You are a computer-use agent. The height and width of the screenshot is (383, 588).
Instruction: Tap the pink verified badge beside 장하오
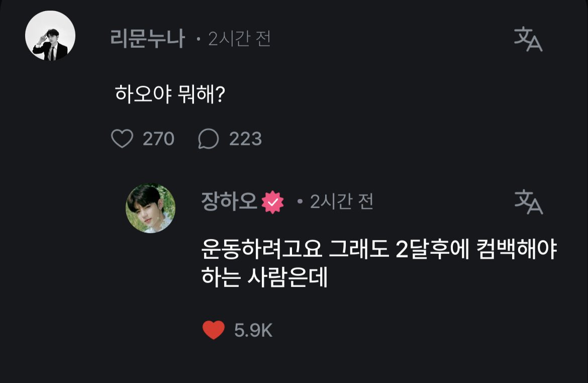coord(272,202)
